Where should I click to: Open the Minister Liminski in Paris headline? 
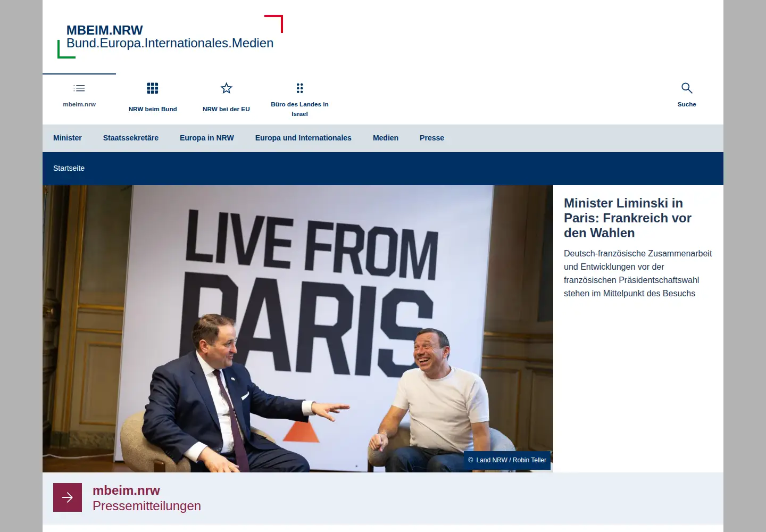(628, 218)
